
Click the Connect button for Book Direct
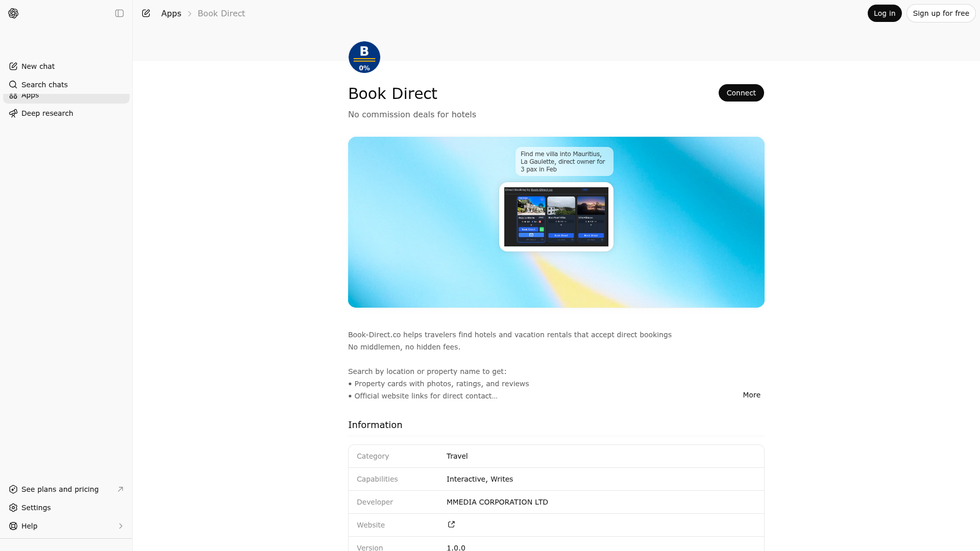741,92
